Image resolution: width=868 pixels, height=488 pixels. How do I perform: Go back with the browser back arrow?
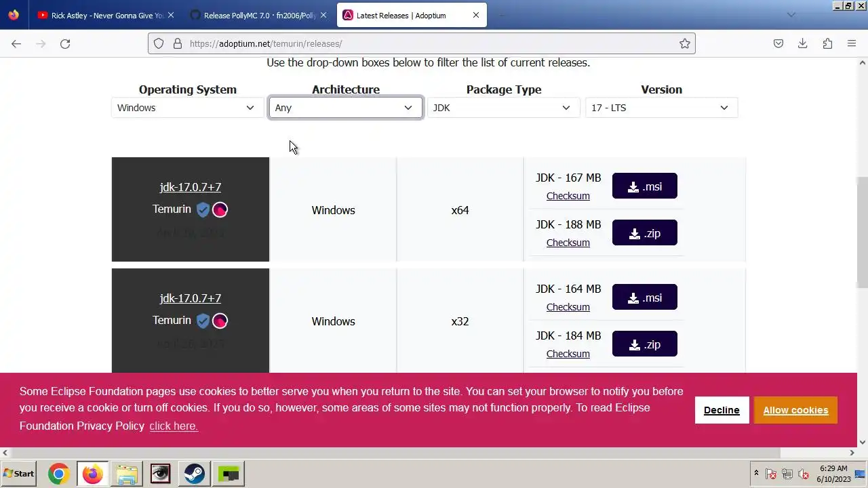pyautogui.click(x=16, y=43)
